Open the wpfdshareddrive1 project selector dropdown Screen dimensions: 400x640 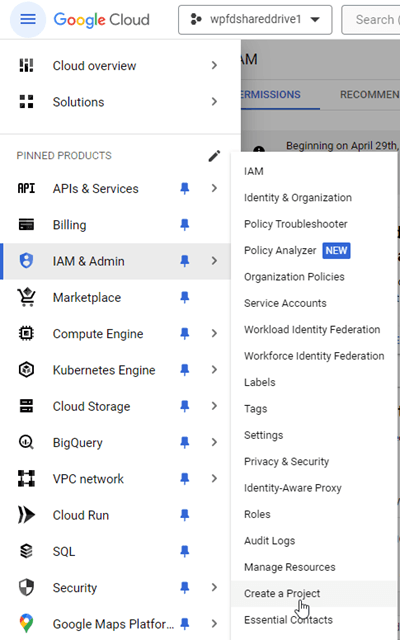pos(255,20)
